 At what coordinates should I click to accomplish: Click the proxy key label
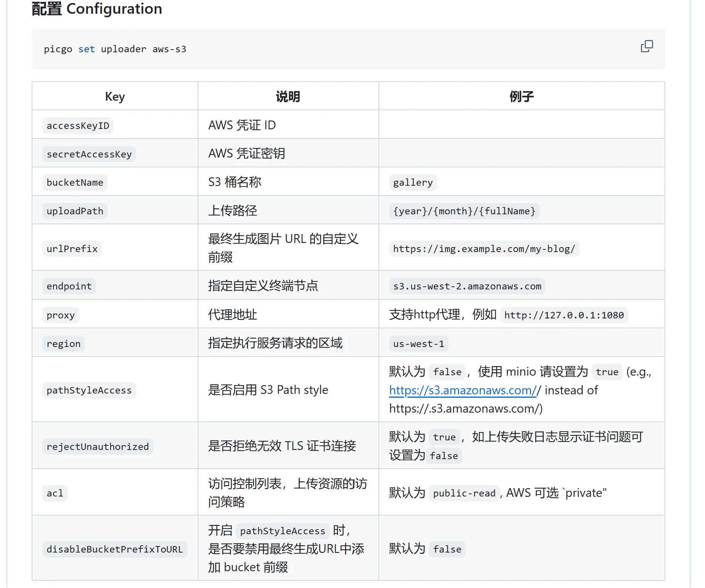point(61,315)
